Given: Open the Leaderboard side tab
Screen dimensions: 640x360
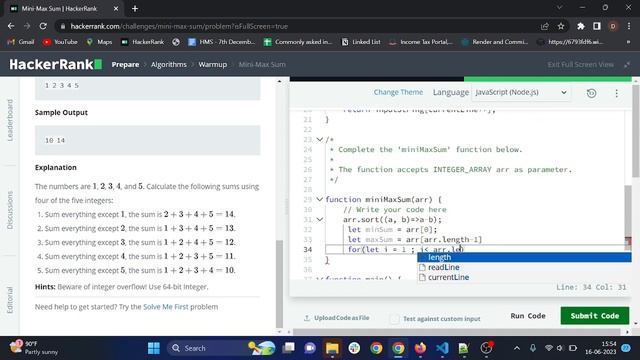Looking at the screenshot, I should tap(10, 120).
